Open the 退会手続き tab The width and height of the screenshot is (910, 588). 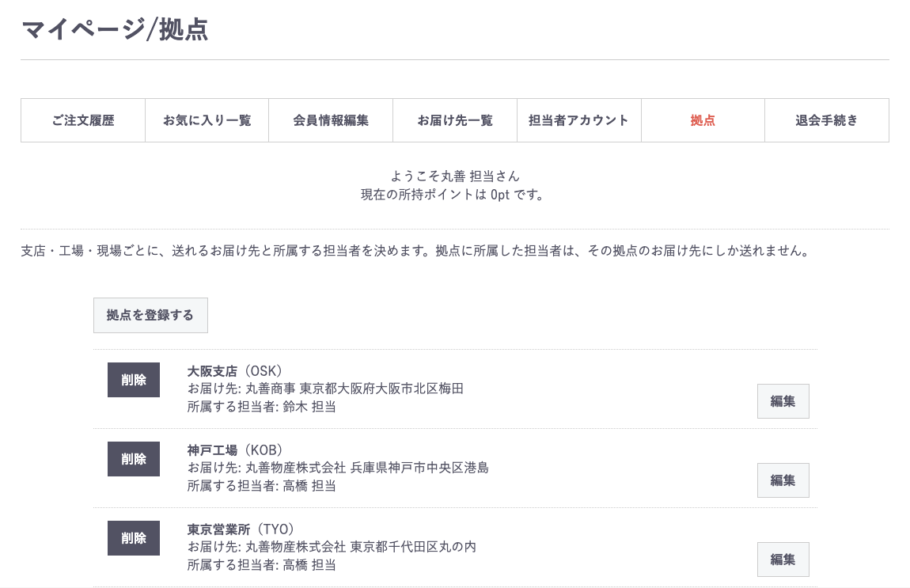[827, 120]
